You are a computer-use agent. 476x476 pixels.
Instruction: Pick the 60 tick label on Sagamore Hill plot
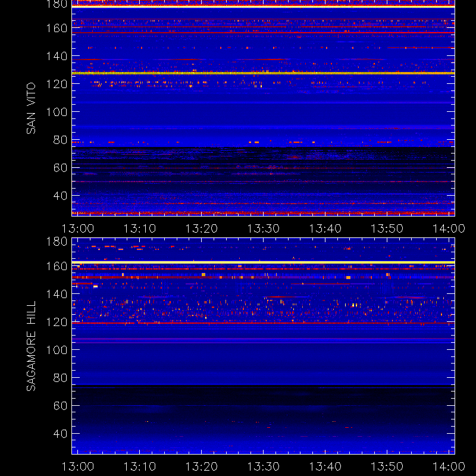[60, 406]
